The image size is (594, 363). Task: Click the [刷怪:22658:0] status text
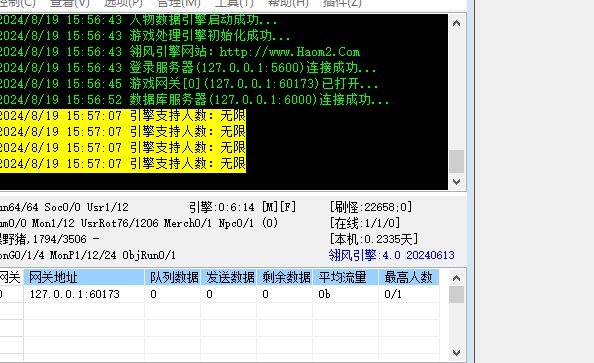coord(371,207)
